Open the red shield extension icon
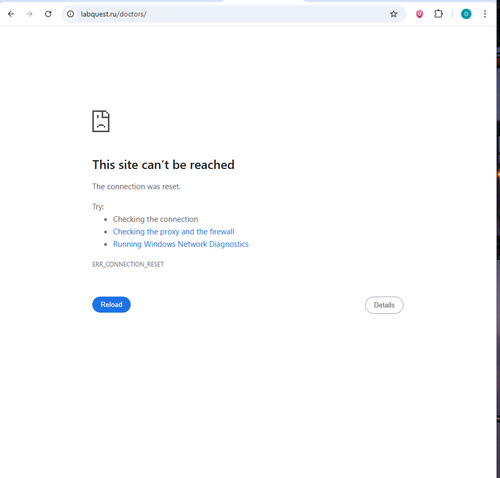 tap(419, 14)
